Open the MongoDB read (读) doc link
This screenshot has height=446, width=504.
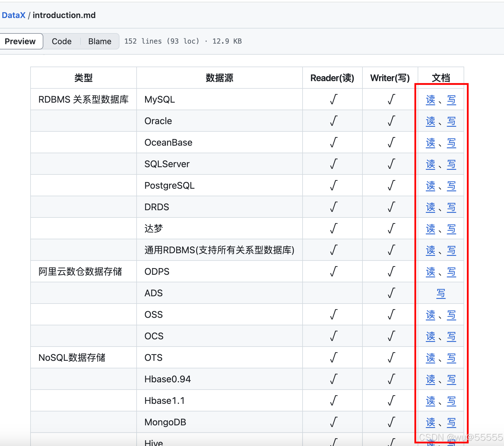click(430, 422)
